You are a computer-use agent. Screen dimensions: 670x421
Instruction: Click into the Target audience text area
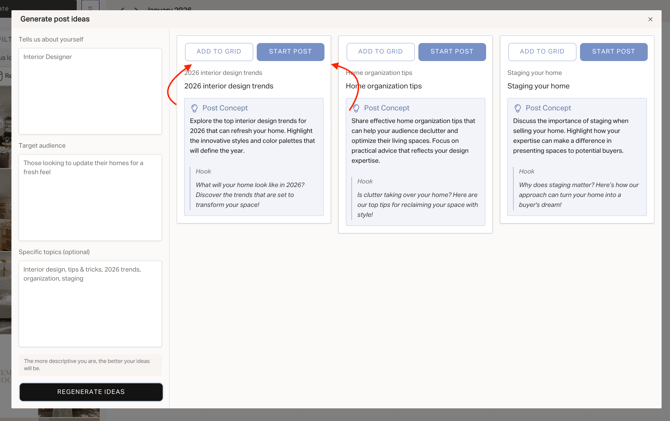[90, 197]
